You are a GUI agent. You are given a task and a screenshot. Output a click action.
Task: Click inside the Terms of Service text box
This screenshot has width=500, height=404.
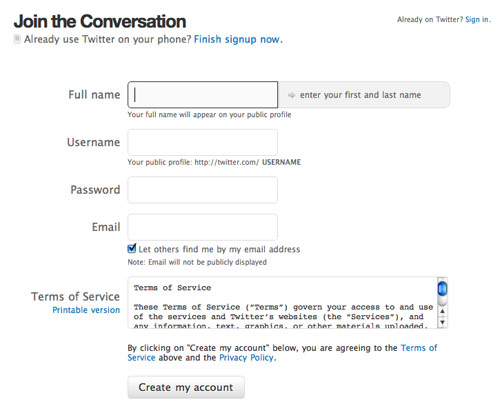click(x=283, y=302)
